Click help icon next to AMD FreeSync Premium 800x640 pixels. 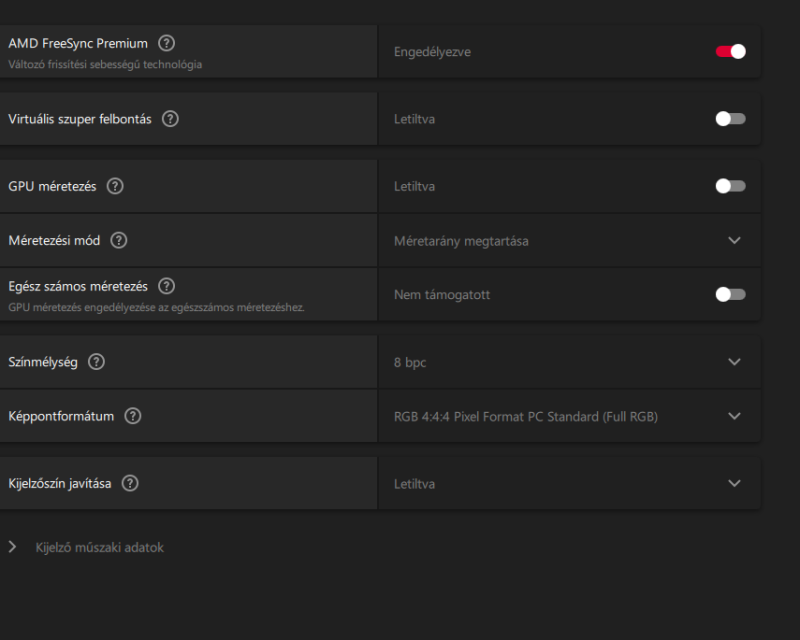167,43
